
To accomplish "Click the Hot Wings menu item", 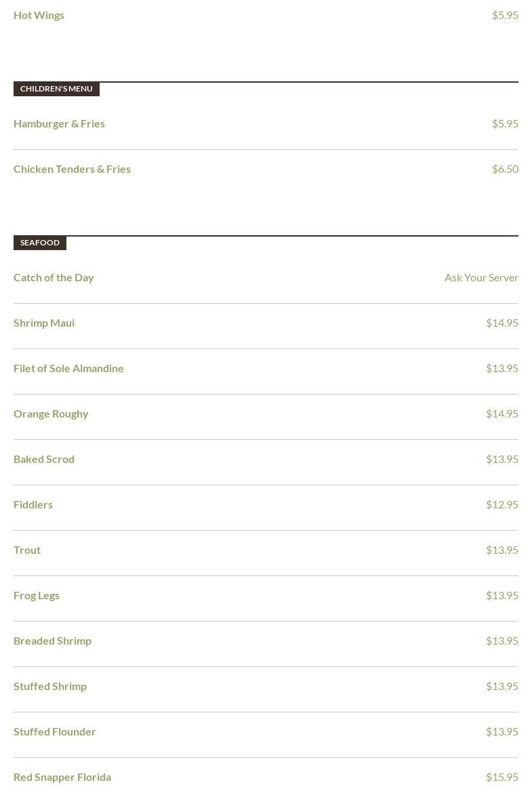I will pyautogui.click(x=39, y=16).
